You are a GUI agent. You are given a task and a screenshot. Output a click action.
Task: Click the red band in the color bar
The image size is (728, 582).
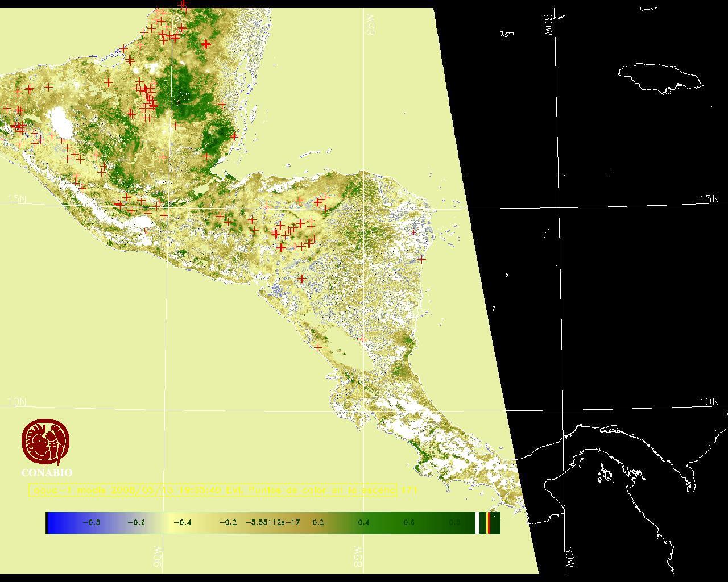point(488,523)
